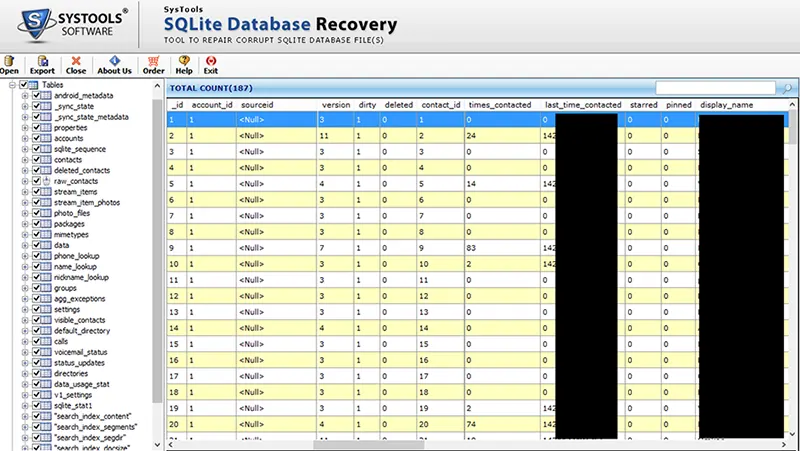Select the "search_index_segdir" table
The image size is (800, 451).
(90, 438)
